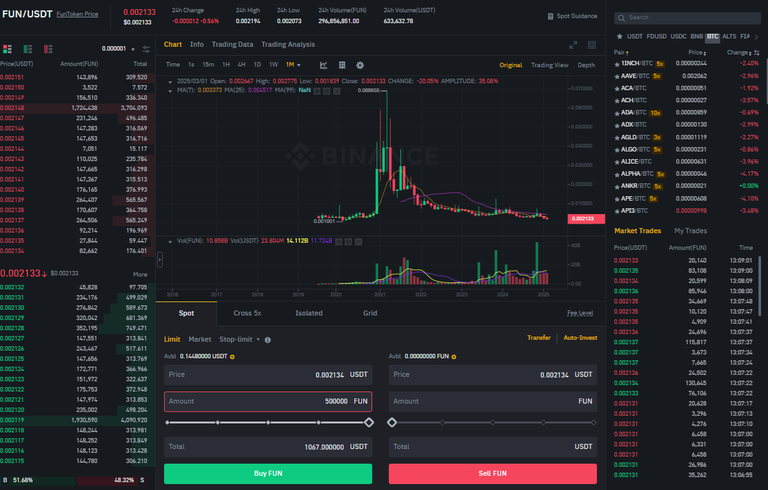768x490 pixels.
Task: Open the Fee Level link
Action: [580, 313]
